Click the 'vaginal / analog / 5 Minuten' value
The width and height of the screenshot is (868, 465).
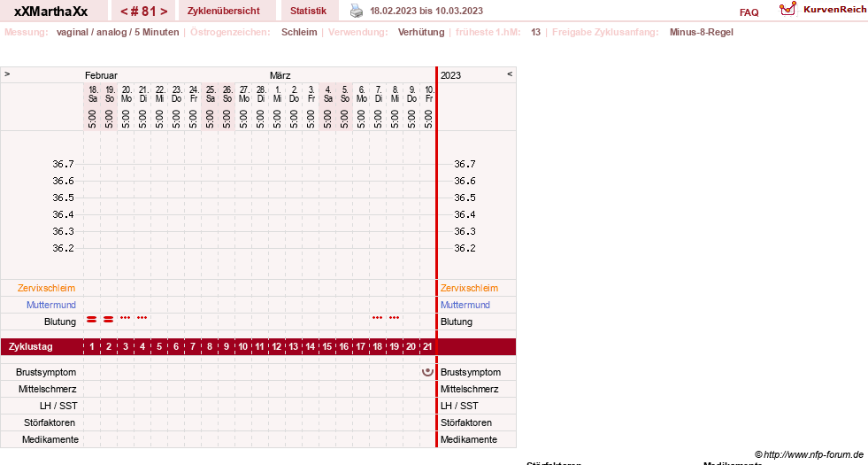118,32
